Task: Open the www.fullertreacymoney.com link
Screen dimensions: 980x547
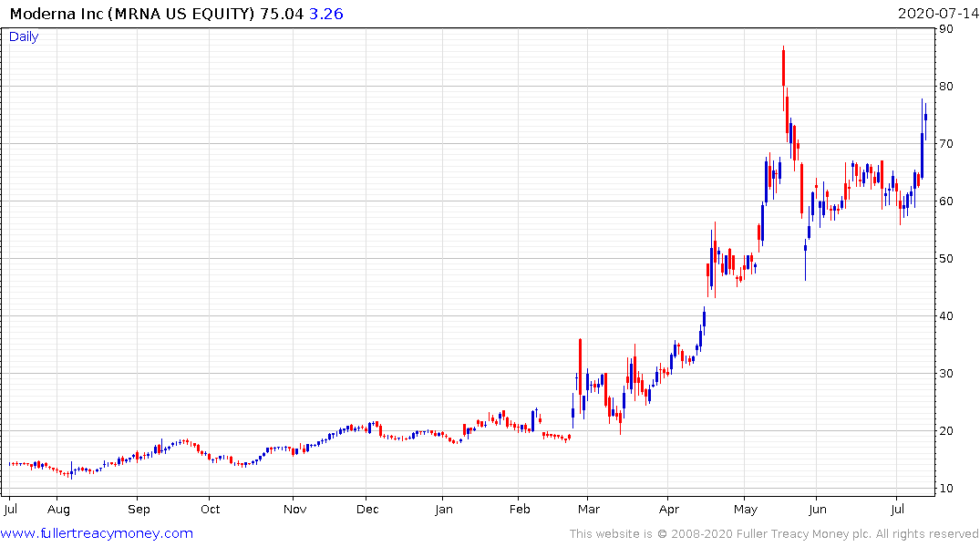Action: tap(97, 533)
